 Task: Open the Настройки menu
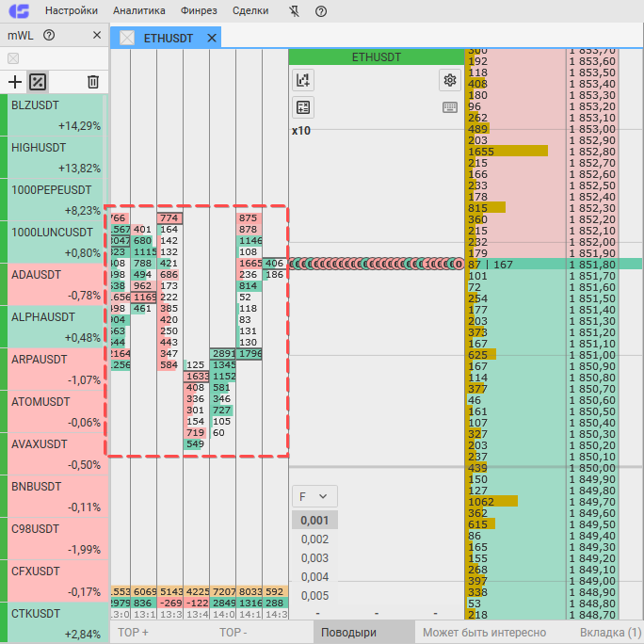[72, 10]
